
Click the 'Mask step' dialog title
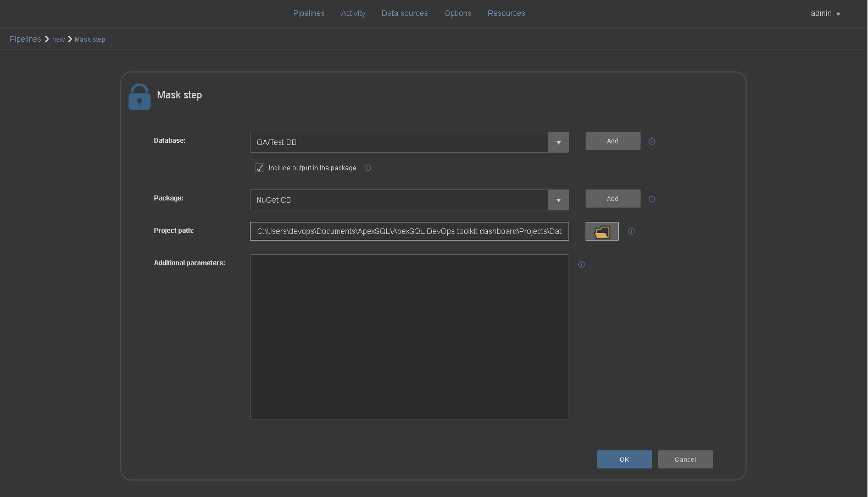180,95
